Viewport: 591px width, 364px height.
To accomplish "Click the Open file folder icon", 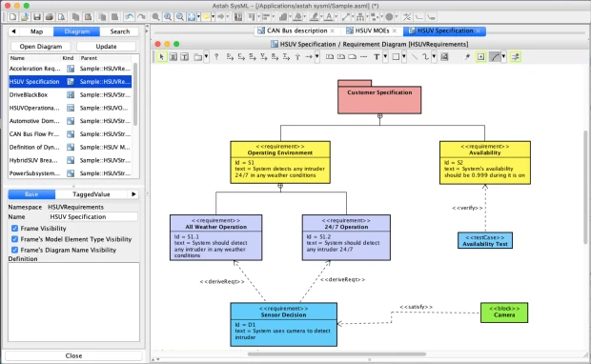I will point(25,17).
